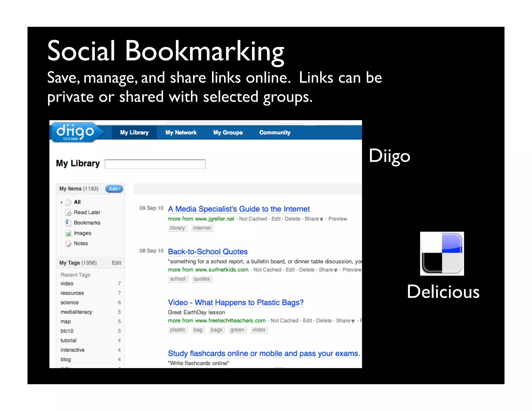Filter by video in Recent Tags
This screenshot has height=411, width=532.
point(67,284)
